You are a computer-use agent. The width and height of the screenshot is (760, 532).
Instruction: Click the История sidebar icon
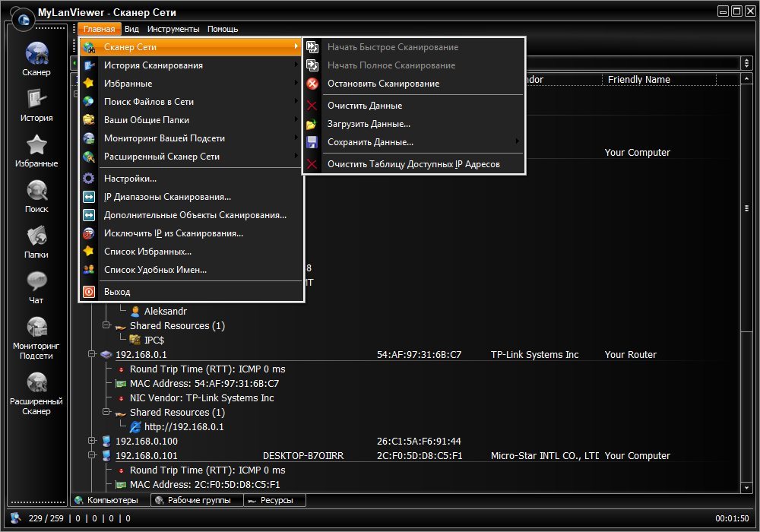[x=36, y=103]
